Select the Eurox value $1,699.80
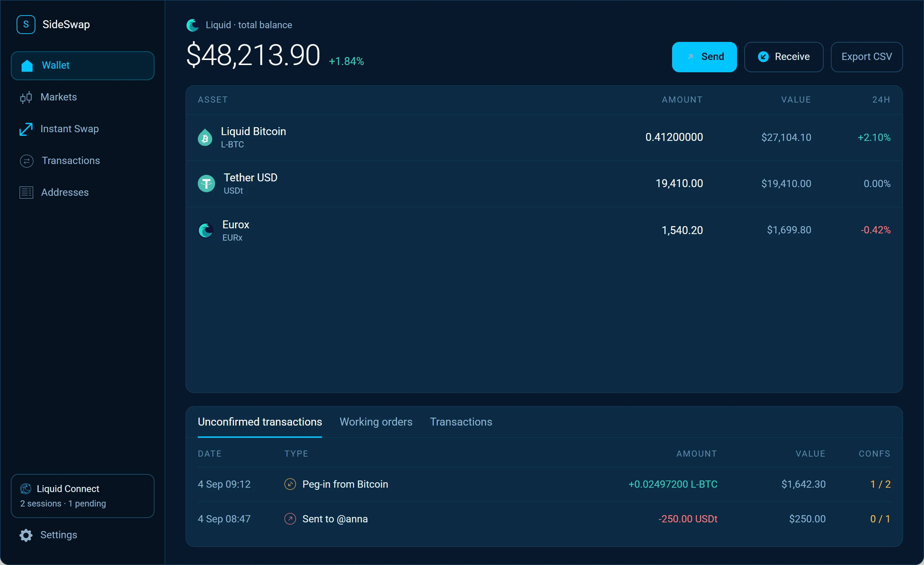 click(789, 230)
